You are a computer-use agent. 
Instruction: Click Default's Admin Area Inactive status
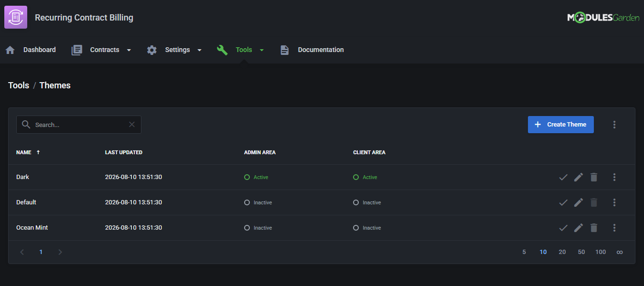(258, 202)
